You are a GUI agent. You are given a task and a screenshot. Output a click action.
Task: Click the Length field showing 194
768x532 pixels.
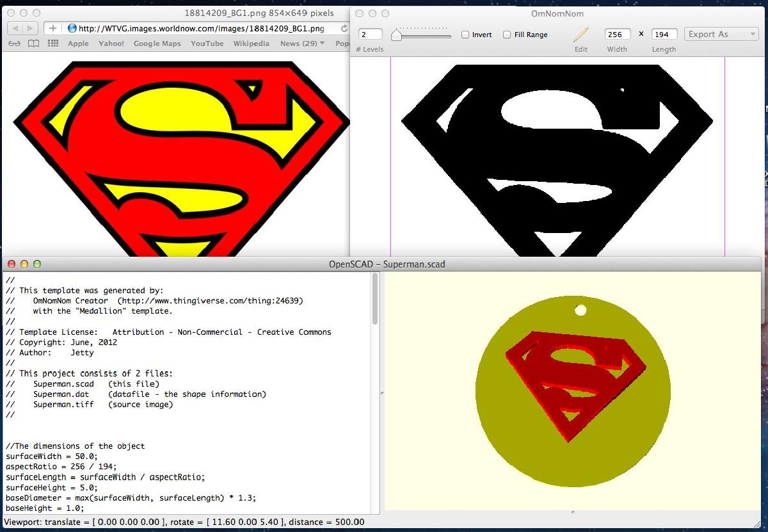click(664, 35)
